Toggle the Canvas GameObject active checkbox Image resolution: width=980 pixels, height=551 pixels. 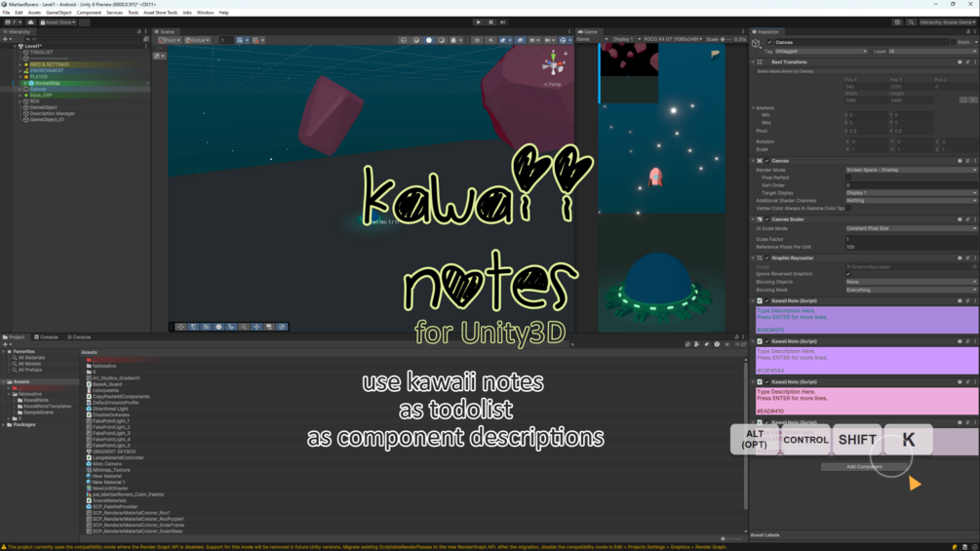(769, 42)
